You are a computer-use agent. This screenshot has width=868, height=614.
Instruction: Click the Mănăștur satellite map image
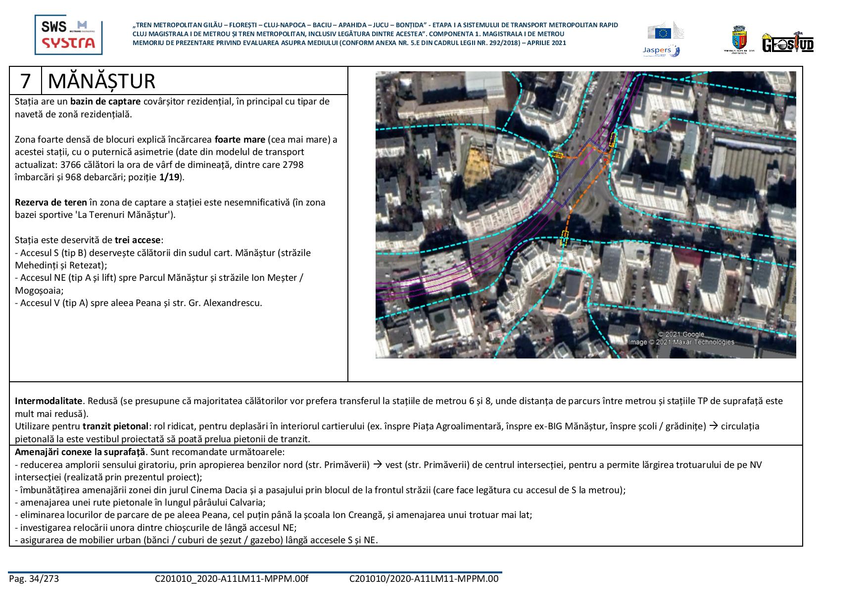pyautogui.click(x=585, y=214)
